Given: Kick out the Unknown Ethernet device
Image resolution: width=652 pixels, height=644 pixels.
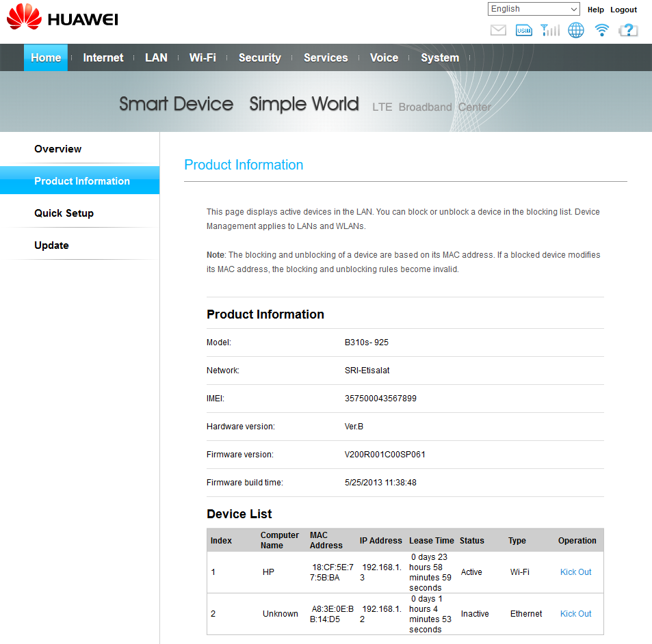Looking at the screenshot, I should pos(575,614).
